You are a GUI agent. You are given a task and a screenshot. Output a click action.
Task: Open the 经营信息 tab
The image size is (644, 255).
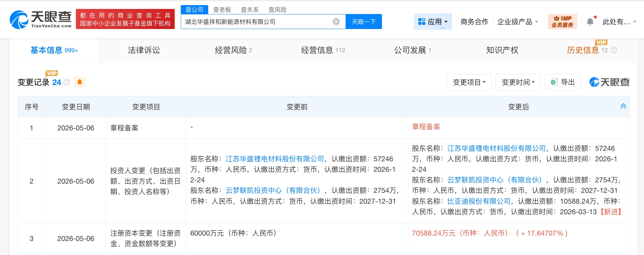coord(323,50)
